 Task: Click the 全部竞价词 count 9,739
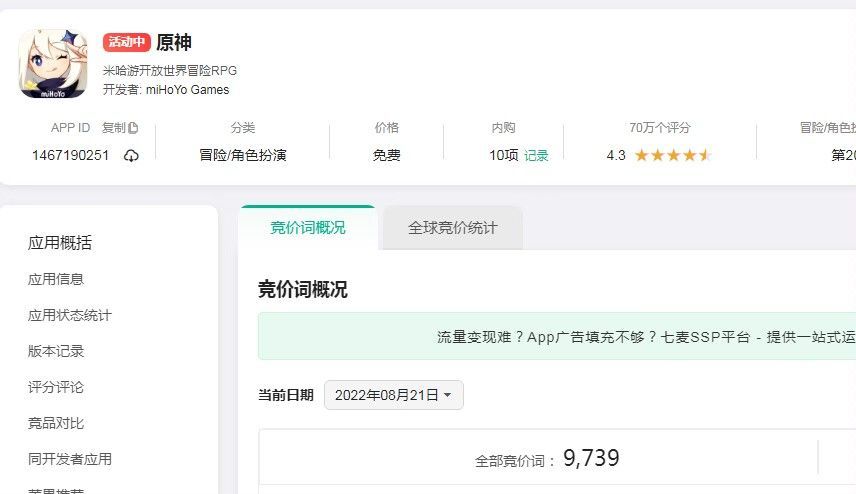point(591,458)
